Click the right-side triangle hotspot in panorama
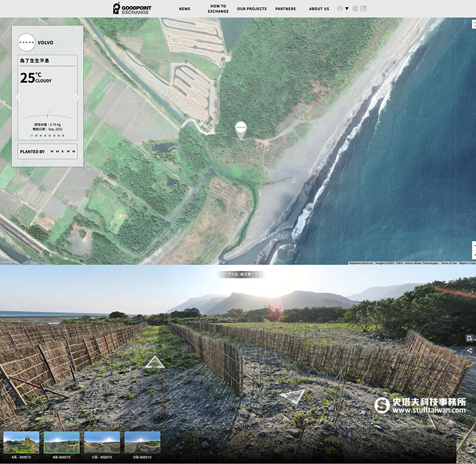This screenshot has height=464, width=476. pos(293,396)
